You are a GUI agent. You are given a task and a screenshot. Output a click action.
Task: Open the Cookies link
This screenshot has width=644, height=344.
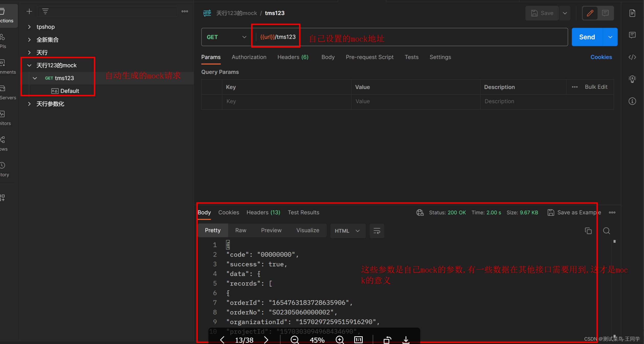coord(601,57)
